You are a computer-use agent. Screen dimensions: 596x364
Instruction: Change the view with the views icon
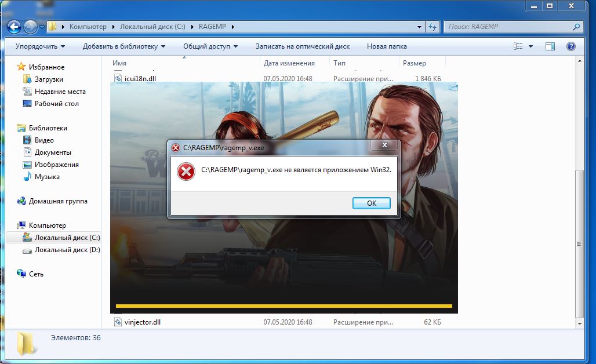[518, 46]
